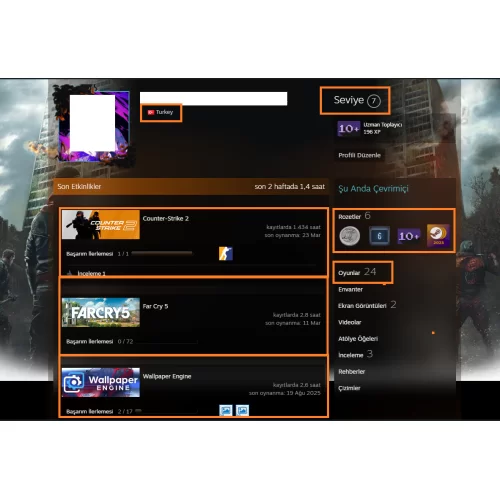Click 'kayıtlarda 1.434 saat' playtime text
Screen dimensions: 500x500
pos(293,227)
